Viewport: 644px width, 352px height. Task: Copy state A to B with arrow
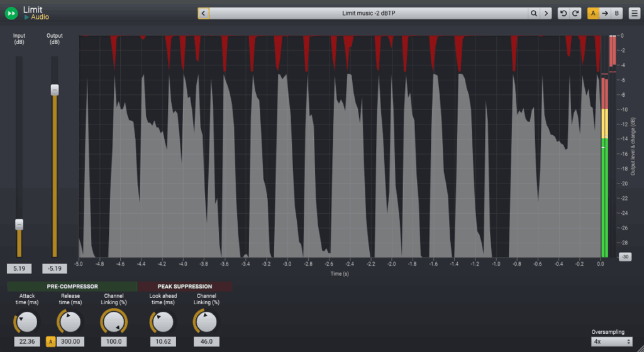point(604,13)
